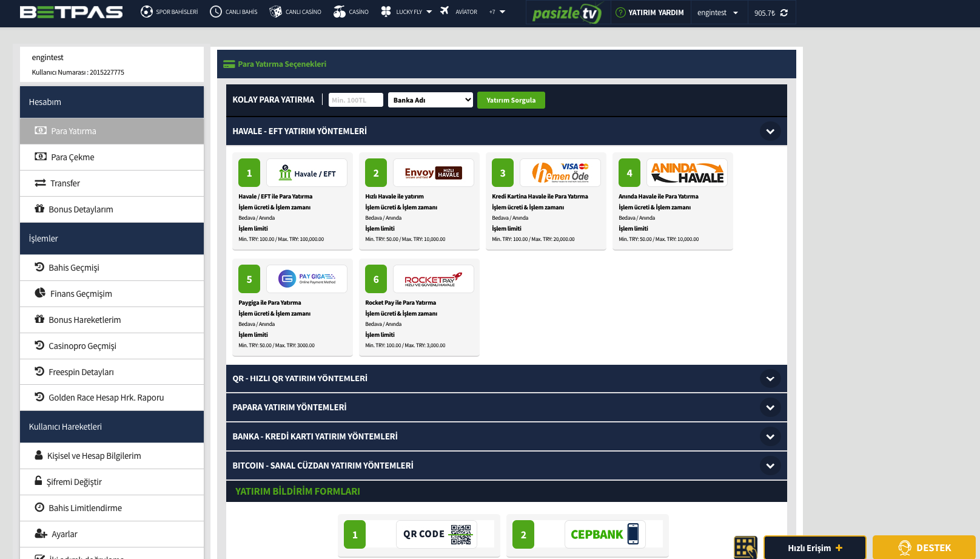Click the Hesabım section header
980x559 pixels.
tap(112, 102)
